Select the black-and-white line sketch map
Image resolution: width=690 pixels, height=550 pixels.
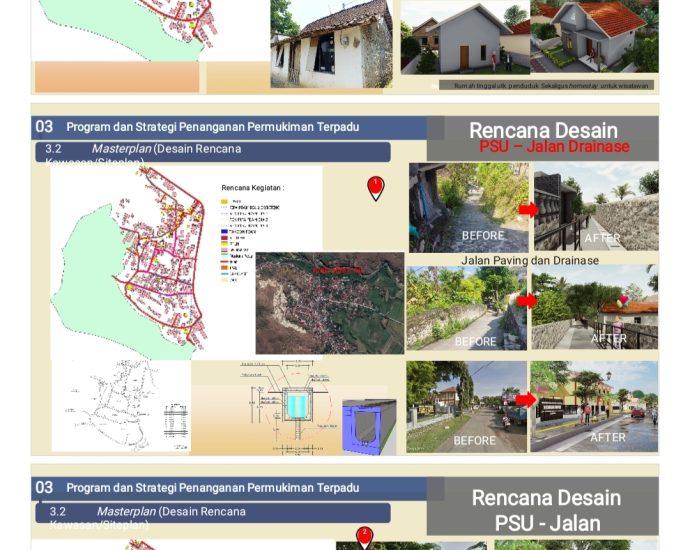tap(120, 404)
